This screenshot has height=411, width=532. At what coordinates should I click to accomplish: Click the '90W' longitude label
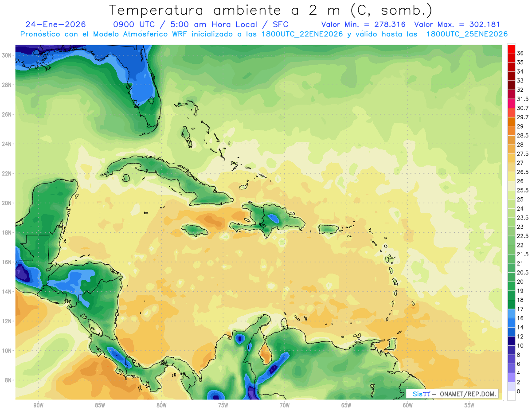point(38,405)
